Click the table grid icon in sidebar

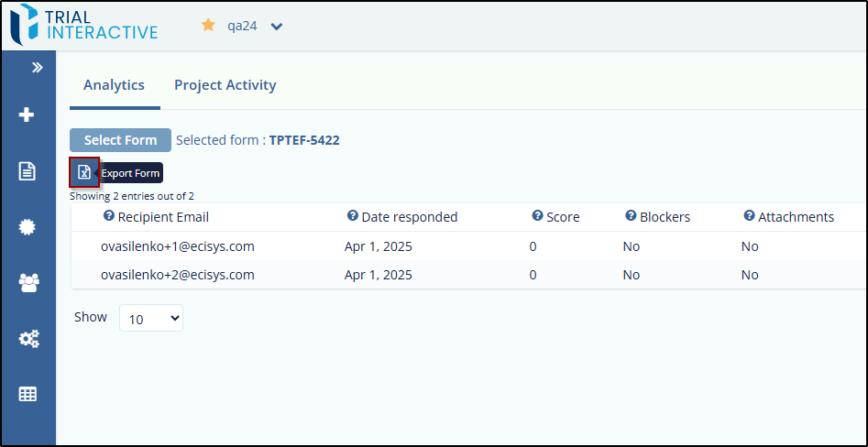pos(27,394)
